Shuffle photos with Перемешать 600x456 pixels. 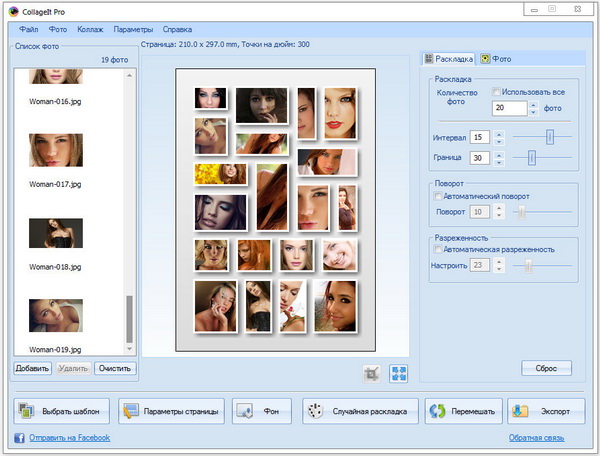click(462, 411)
